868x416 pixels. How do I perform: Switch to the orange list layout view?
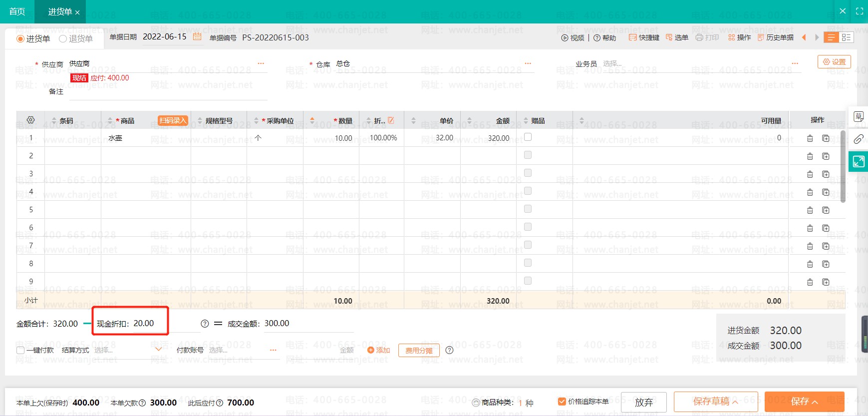coord(831,37)
